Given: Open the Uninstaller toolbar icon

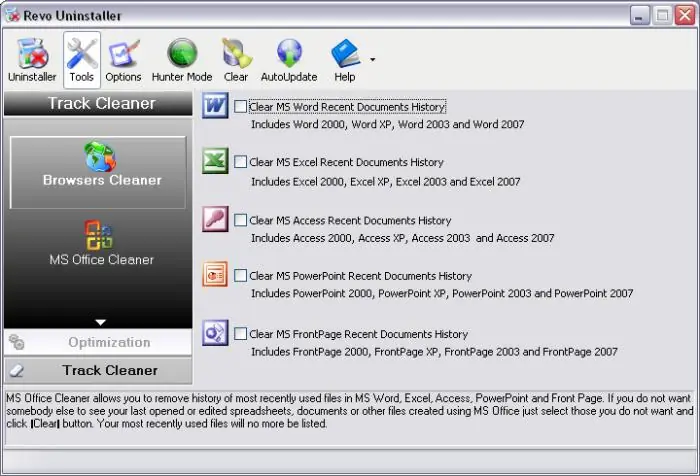Looking at the screenshot, I should click(x=32, y=60).
